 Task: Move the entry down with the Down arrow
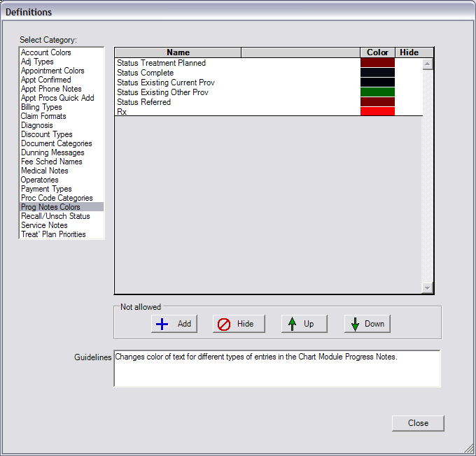[367, 324]
